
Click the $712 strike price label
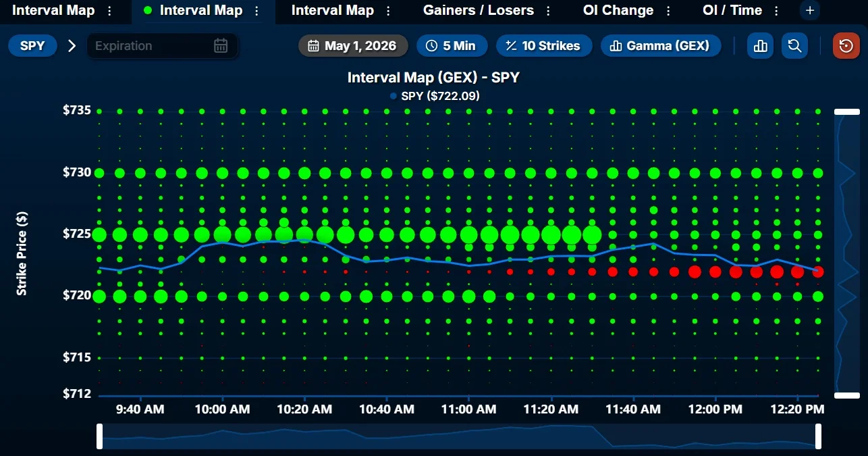[77, 393]
